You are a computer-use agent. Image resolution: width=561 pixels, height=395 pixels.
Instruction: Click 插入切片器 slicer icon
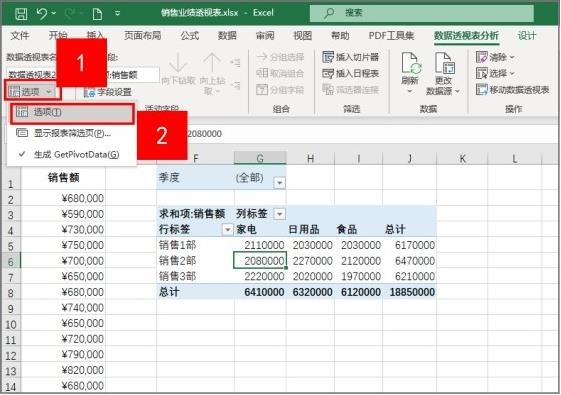tap(328, 57)
